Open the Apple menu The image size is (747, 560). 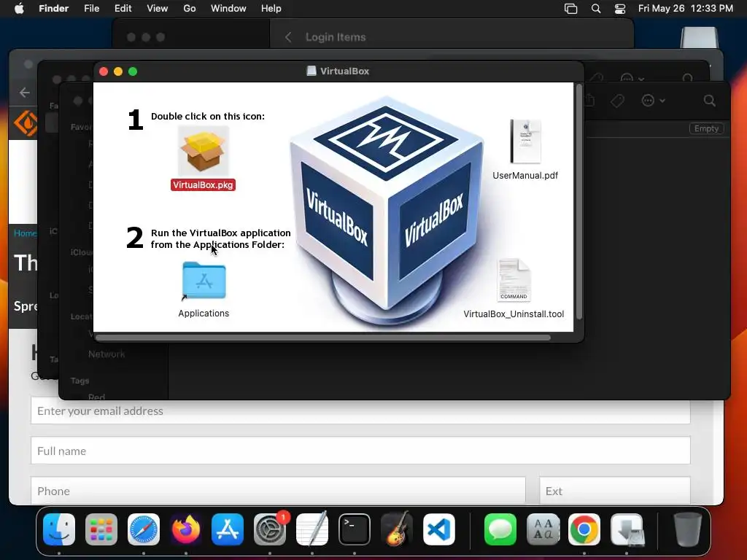pyautogui.click(x=19, y=9)
